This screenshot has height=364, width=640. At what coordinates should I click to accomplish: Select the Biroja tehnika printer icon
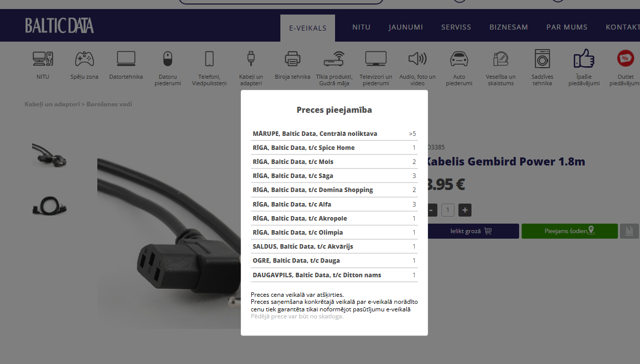292,60
